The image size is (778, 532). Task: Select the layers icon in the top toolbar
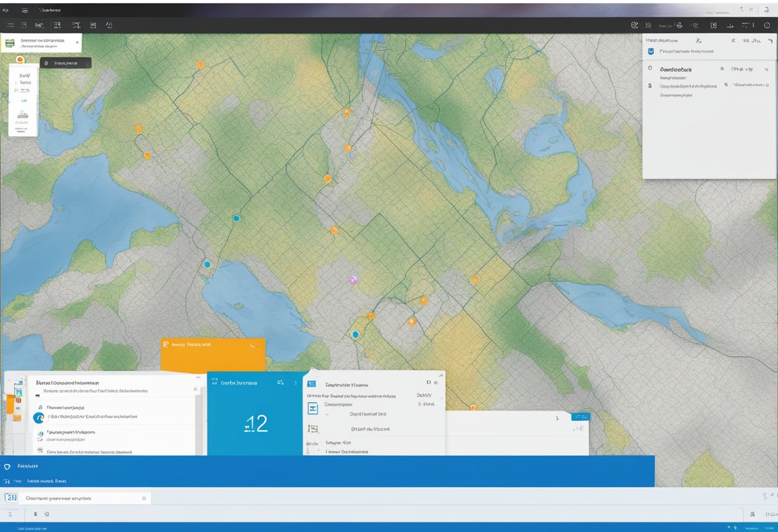tap(23, 25)
